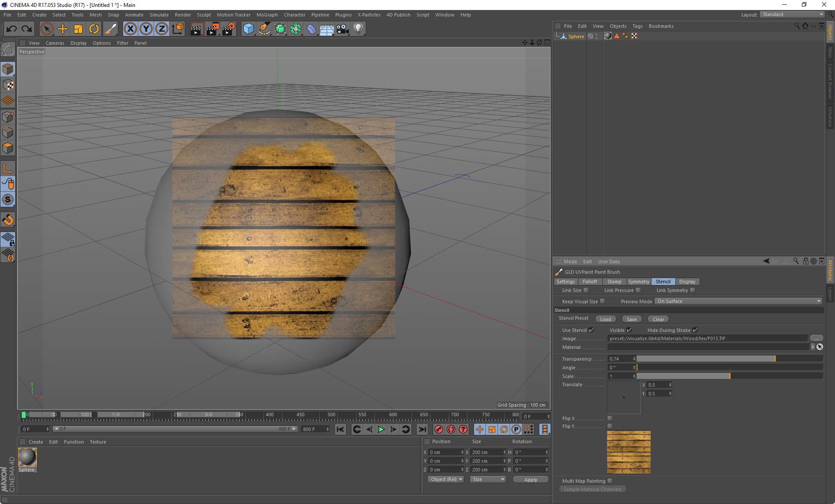Add a Camera object
The image size is (835, 504).
point(343,29)
